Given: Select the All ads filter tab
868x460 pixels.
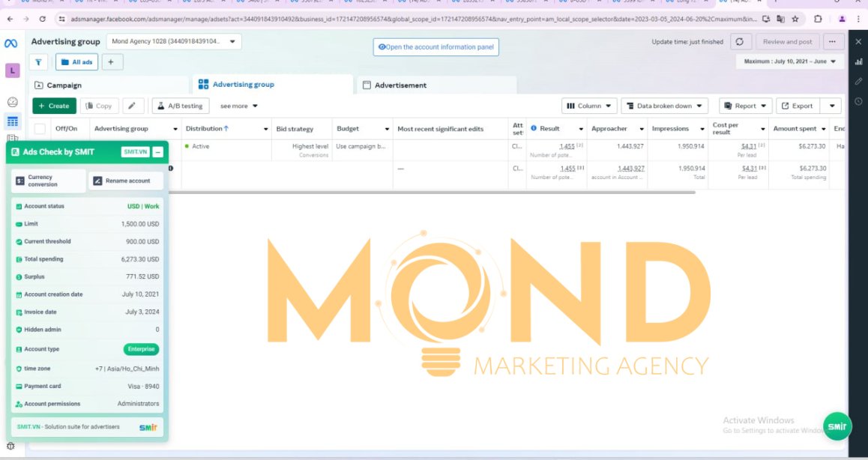Looking at the screenshot, I should click(x=77, y=62).
